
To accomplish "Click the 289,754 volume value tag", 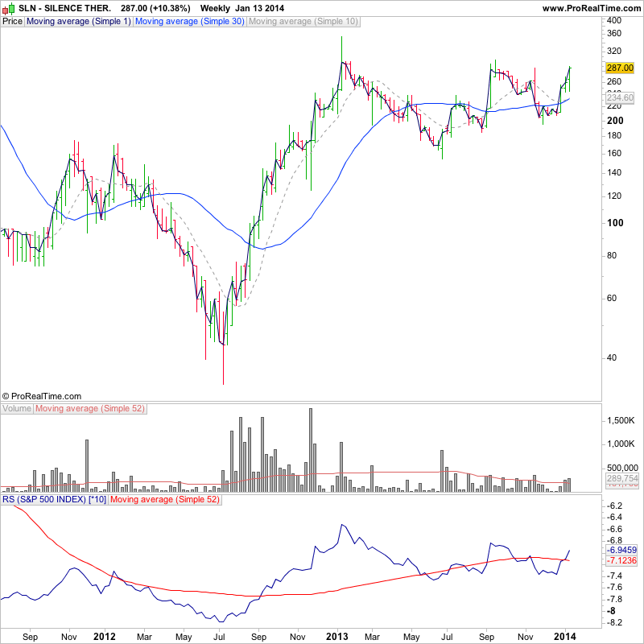I will [622, 478].
